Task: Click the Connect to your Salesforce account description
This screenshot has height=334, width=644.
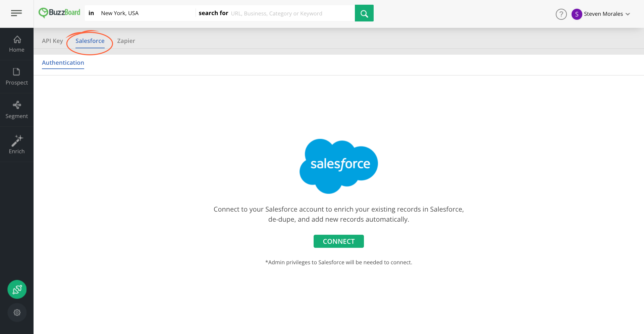Action: (x=339, y=214)
